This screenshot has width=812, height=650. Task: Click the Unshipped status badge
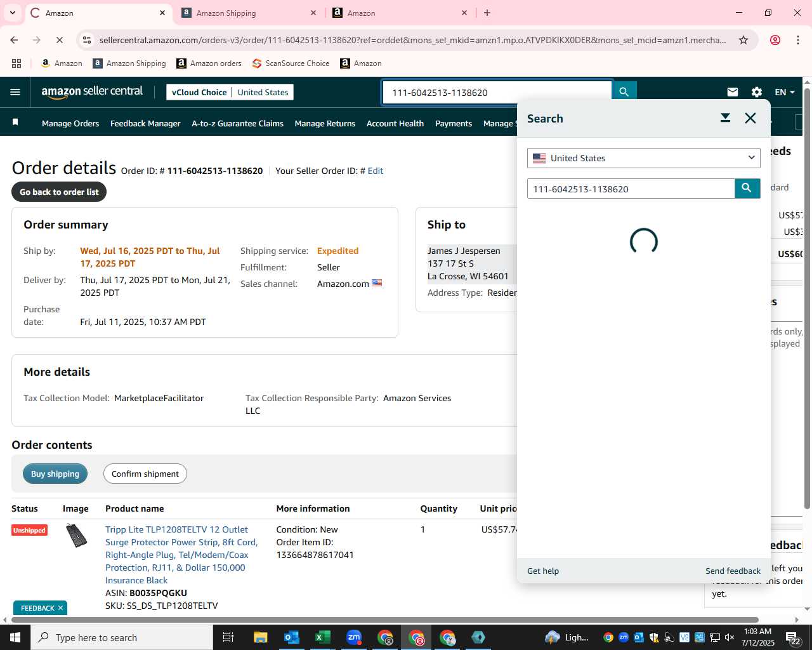[29, 530]
